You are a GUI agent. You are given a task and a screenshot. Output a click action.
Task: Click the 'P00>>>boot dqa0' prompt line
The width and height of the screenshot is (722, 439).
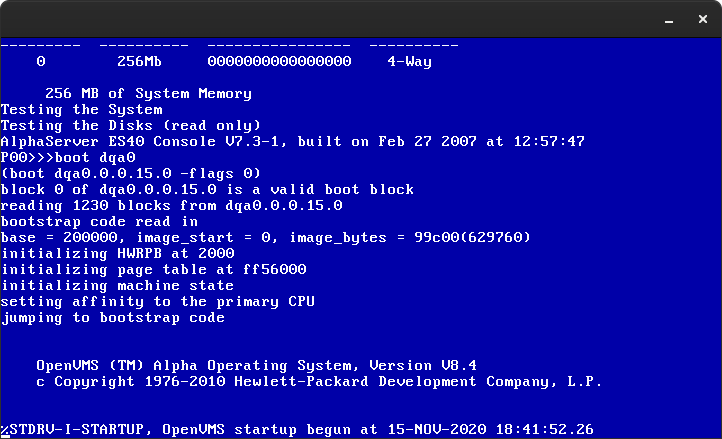coord(68,158)
